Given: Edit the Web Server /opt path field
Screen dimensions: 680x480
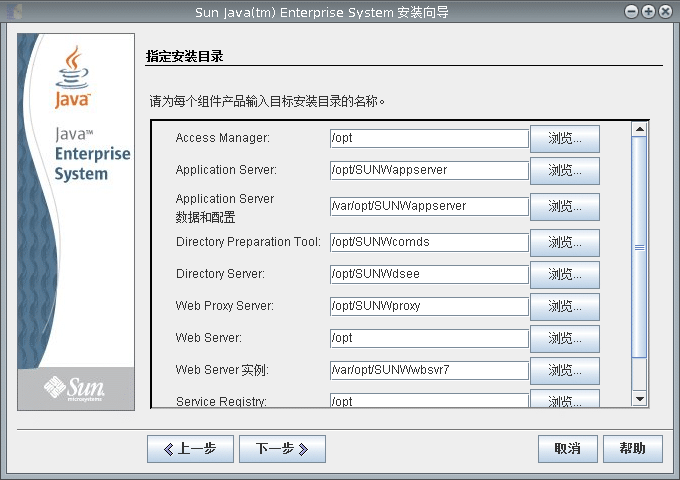Looking at the screenshot, I should (x=429, y=339).
